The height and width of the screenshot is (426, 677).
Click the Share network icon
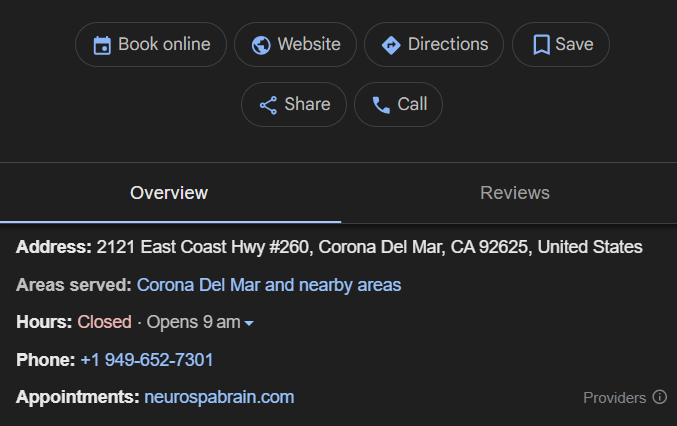[x=268, y=105]
